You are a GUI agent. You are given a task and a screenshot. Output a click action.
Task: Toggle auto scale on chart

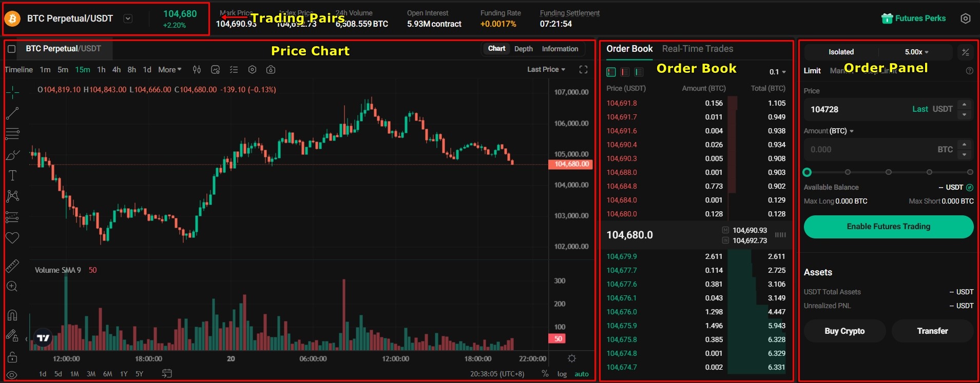click(x=582, y=374)
